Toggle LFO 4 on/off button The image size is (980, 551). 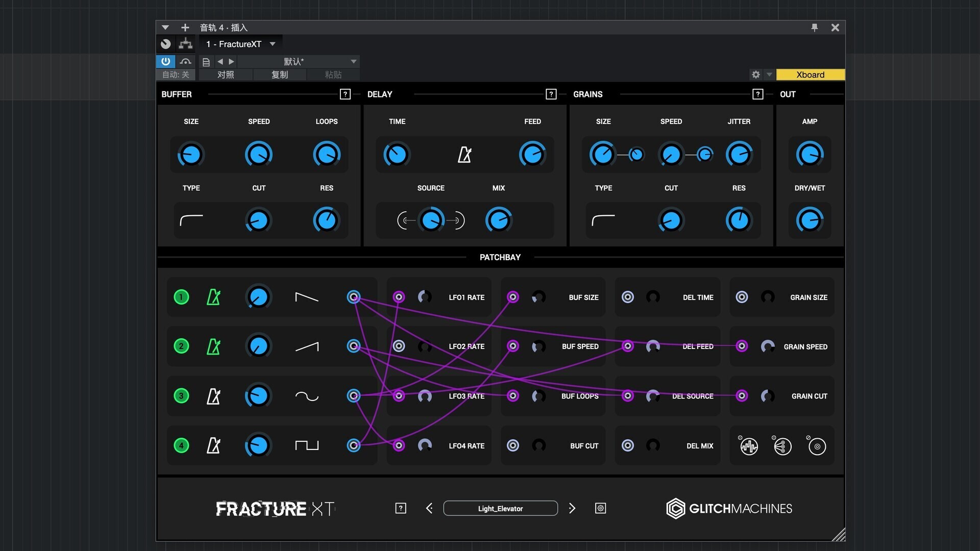181,445
